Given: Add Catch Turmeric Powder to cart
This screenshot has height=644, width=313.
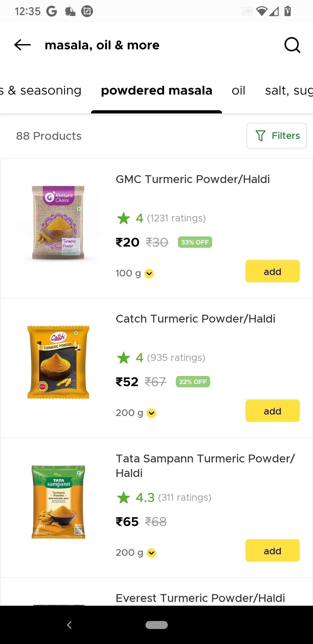Looking at the screenshot, I should pyautogui.click(x=272, y=411).
